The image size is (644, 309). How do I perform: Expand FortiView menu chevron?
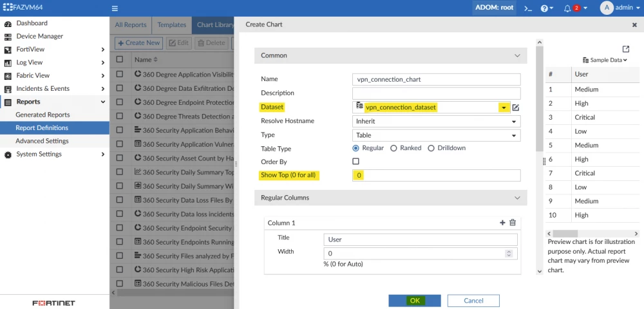click(x=102, y=49)
